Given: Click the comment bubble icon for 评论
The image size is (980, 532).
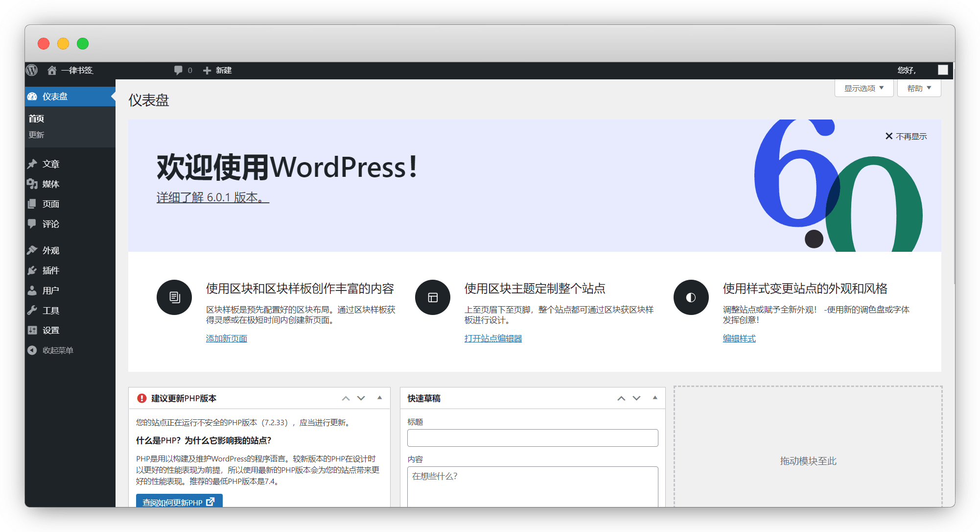Looking at the screenshot, I should (32, 224).
